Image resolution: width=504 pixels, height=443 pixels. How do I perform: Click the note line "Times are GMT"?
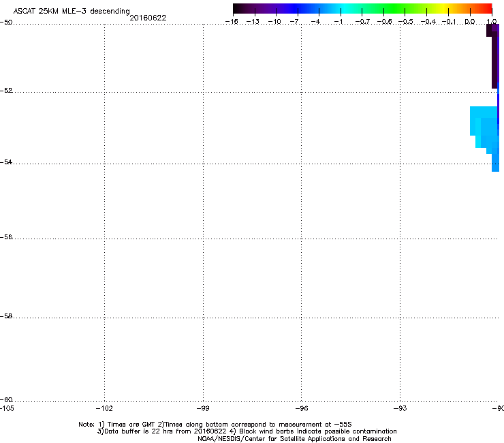(x=215, y=425)
